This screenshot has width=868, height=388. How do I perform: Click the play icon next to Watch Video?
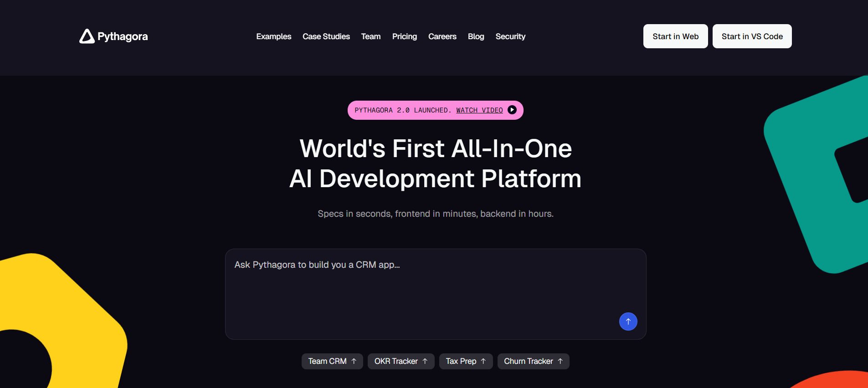tap(512, 110)
